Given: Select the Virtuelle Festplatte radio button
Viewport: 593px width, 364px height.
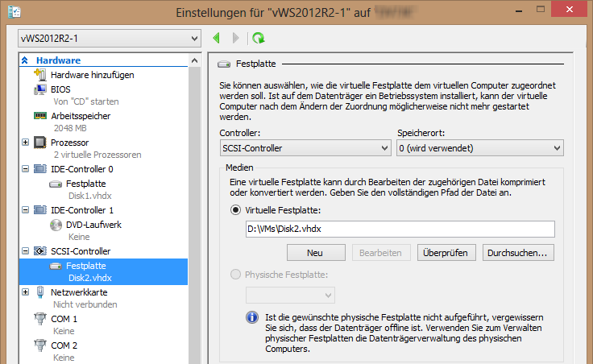Looking at the screenshot, I should 235,210.
